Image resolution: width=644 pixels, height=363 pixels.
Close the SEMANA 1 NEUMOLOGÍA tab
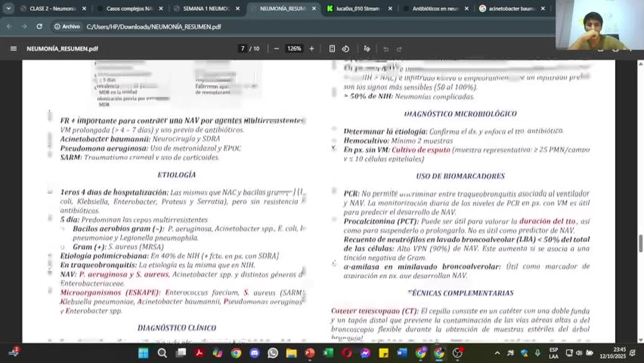pos(237,9)
